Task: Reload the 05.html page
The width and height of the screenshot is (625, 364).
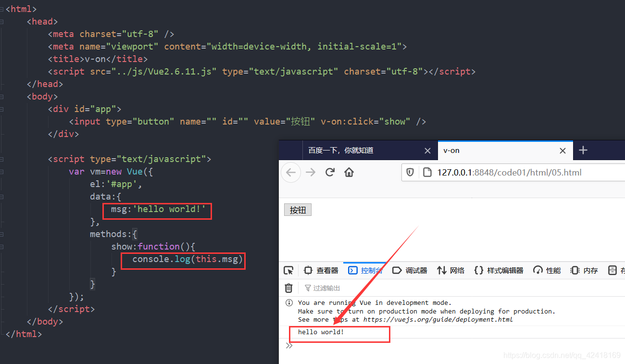Action: point(330,172)
